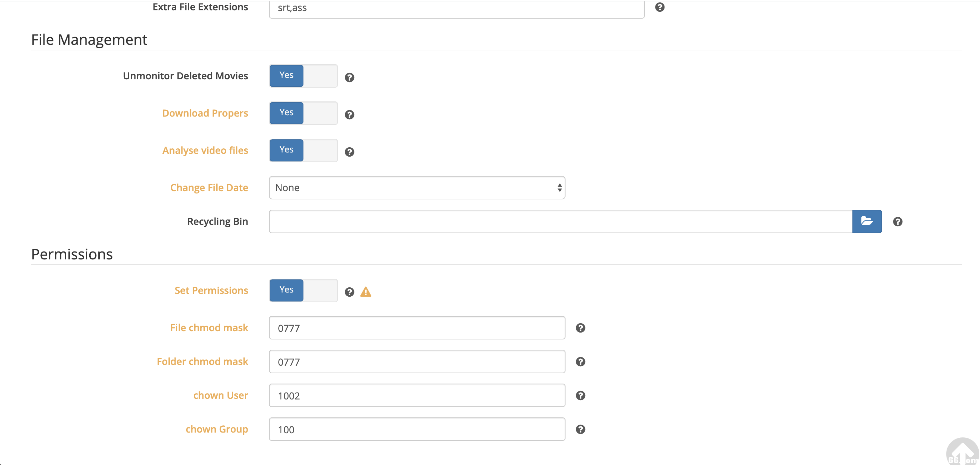Expand the Change File Date dropdown
Viewport: 980px width, 465px height.
[x=417, y=188]
